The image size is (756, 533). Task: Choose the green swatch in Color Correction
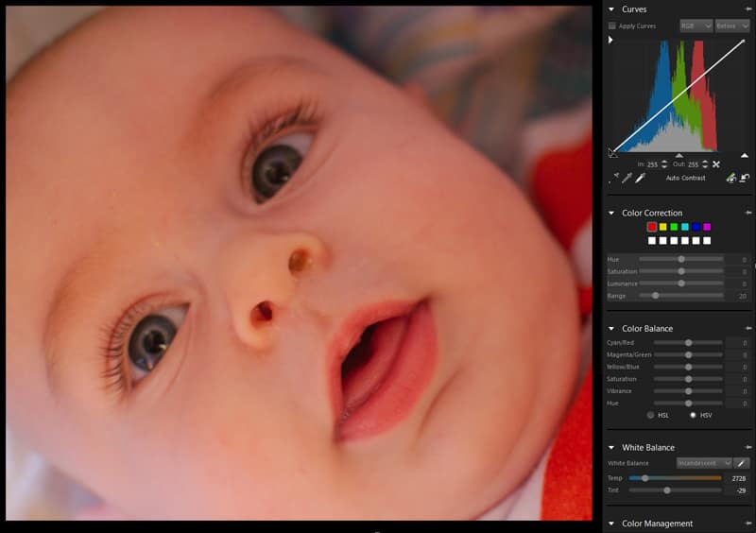pos(673,227)
